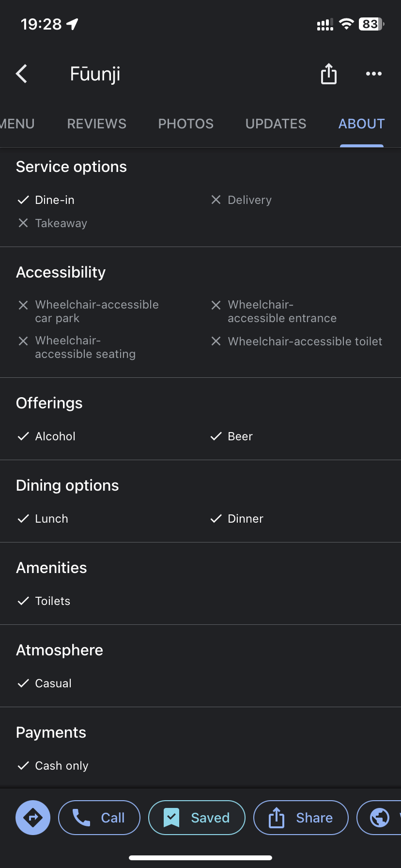Tap the globe website icon

[380, 818]
